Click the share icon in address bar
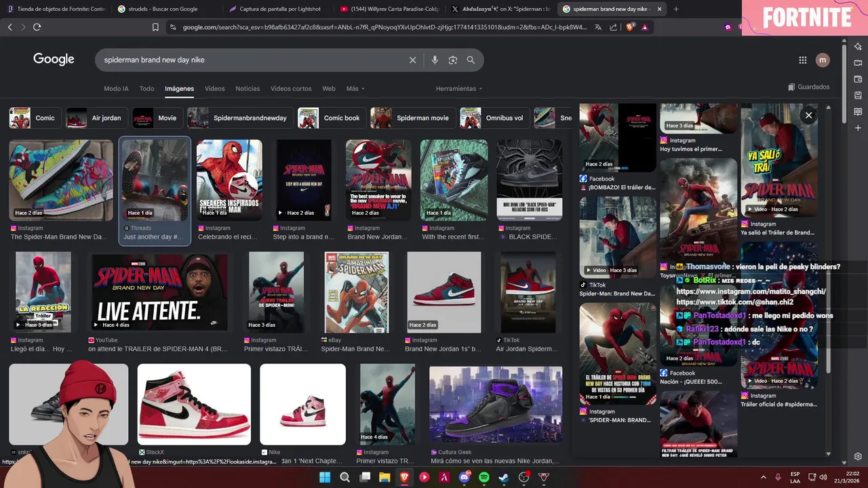The width and height of the screenshot is (868, 488). [614, 27]
